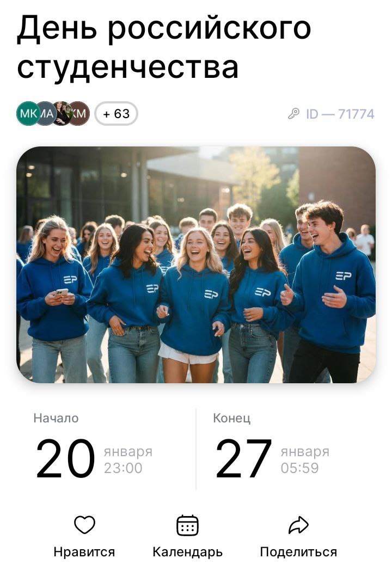Tap января under the Начало date
The image size is (392, 577).
pos(128,451)
